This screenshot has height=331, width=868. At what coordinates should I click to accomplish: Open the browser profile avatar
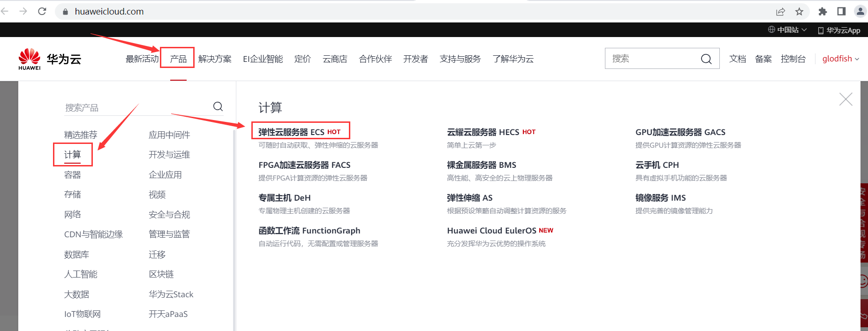point(860,11)
